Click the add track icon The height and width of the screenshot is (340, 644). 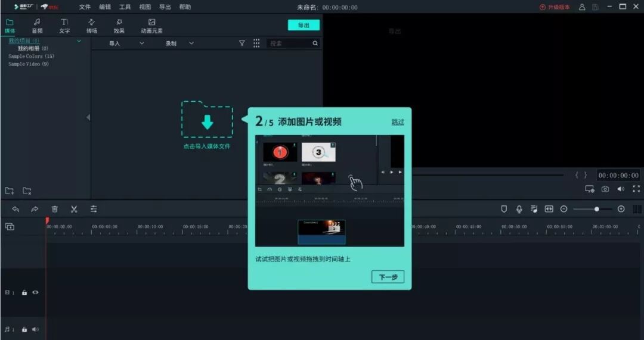click(10, 226)
